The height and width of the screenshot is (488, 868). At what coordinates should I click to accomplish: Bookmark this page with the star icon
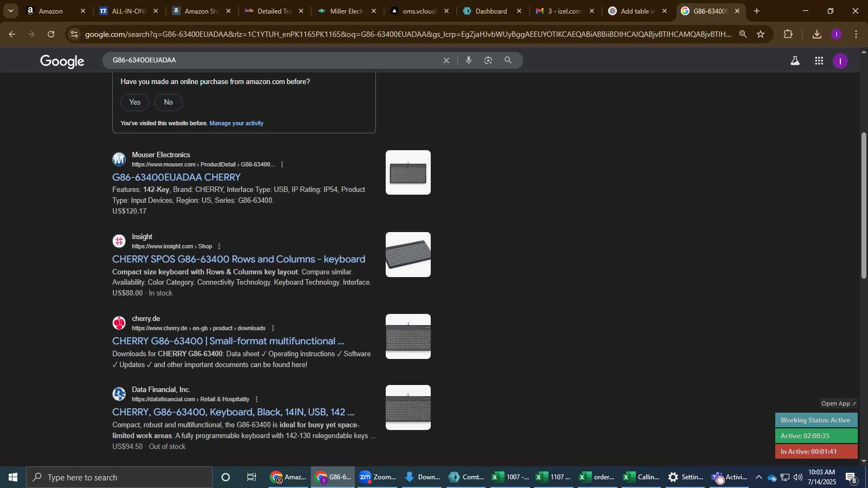pyautogui.click(x=761, y=34)
